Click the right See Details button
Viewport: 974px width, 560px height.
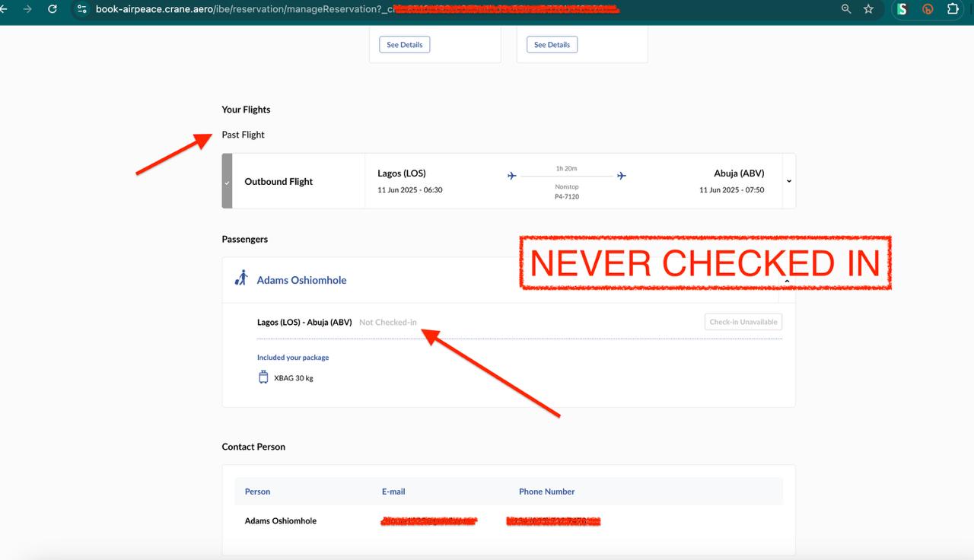click(552, 45)
